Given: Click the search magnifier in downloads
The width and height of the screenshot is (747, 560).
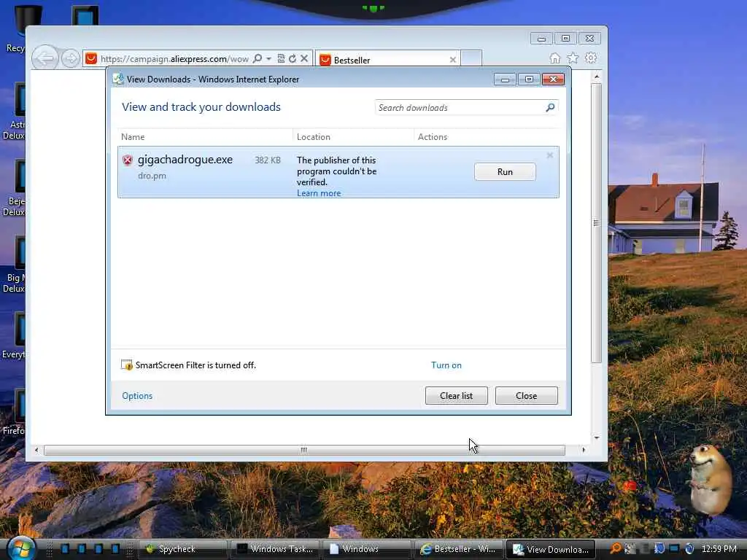Looking at the screenshot, I should (550, 108).
